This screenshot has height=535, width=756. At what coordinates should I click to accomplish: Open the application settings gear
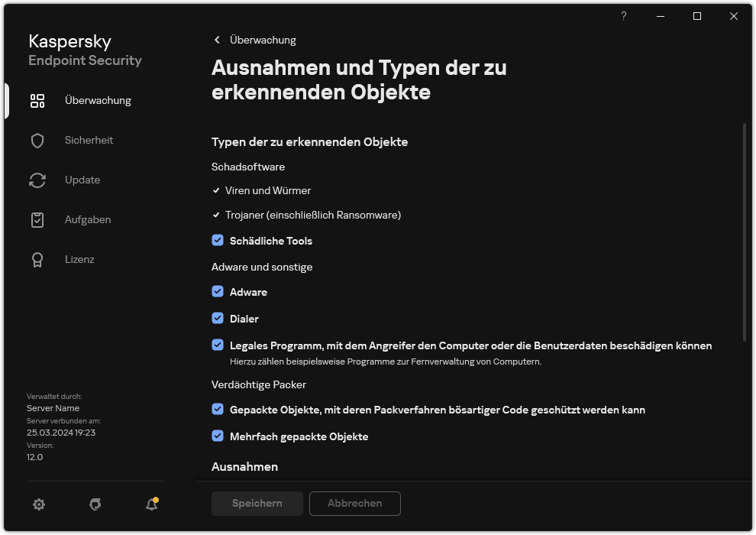click(x=39, y=504)
